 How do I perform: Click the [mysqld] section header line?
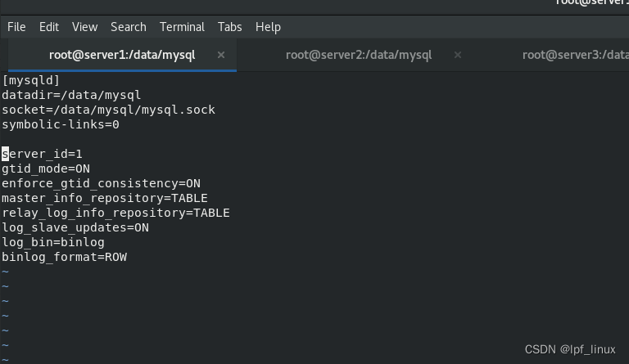[31, 80]
